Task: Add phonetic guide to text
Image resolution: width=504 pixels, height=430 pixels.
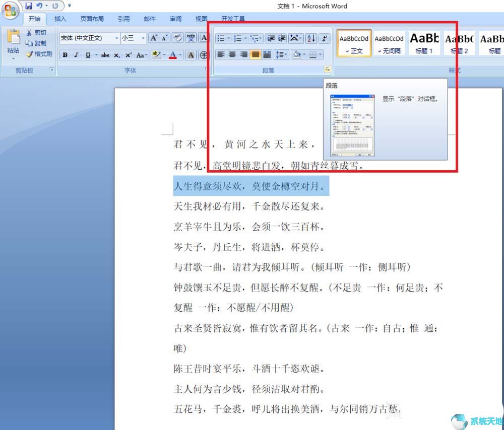Action: pyautogui.click(x=191, y=38)
